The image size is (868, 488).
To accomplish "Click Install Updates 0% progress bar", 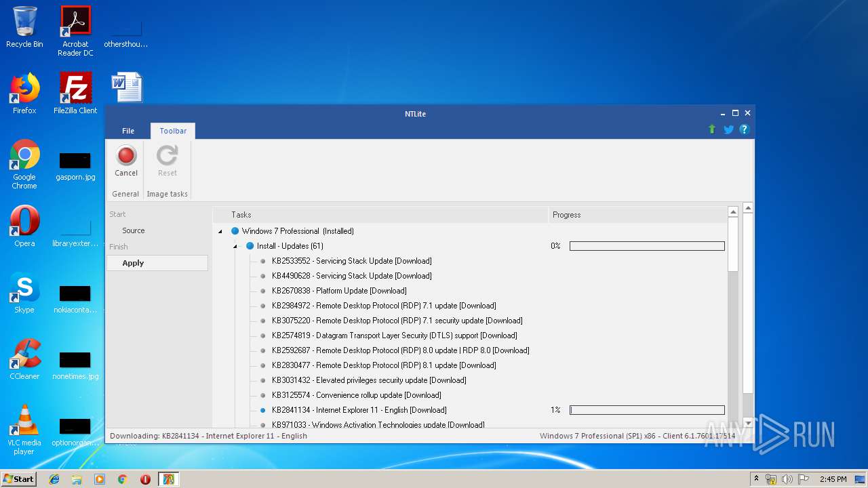I will [647, 246].
